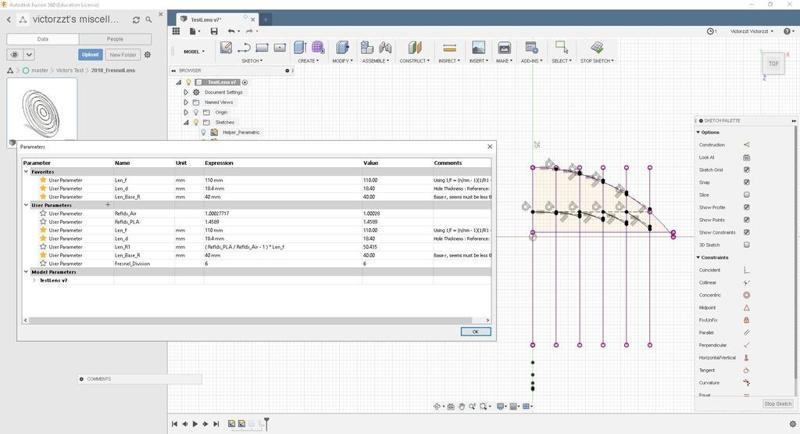Open the MODEL workspace dropdown

(x=194, y=51)
